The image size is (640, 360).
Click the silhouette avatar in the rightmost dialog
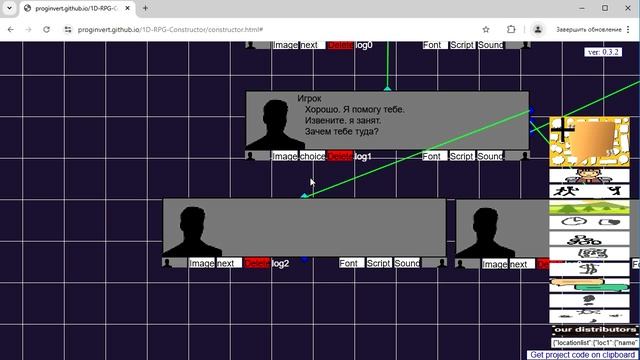pos(485,232)
